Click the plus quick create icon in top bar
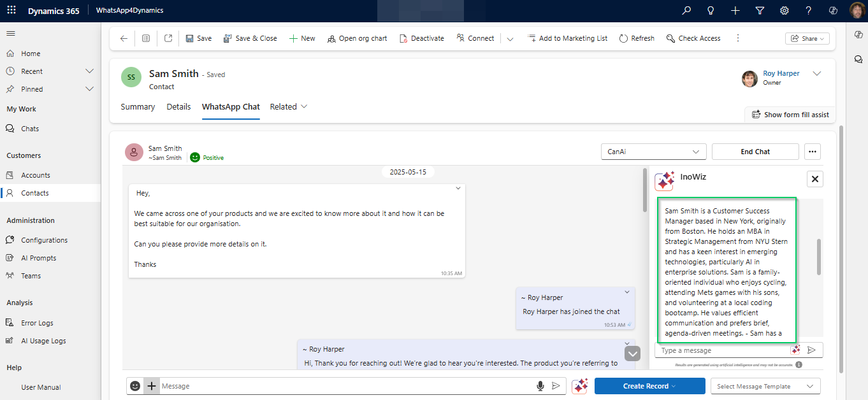This screenshot has width=868, height=400. (x=735, y=10)
